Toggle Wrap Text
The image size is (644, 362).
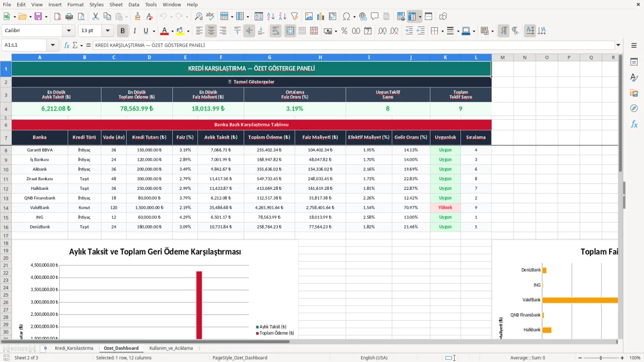(x=275, y=31)
